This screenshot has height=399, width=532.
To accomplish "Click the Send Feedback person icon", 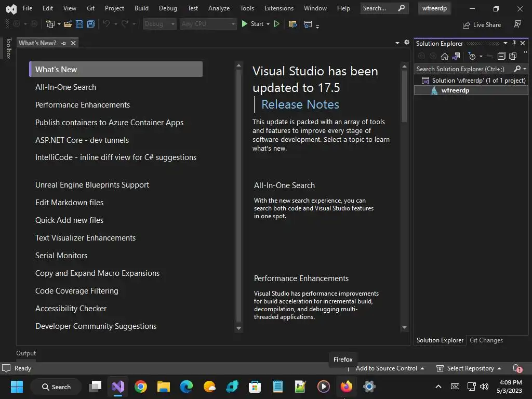I will point(517,24).
